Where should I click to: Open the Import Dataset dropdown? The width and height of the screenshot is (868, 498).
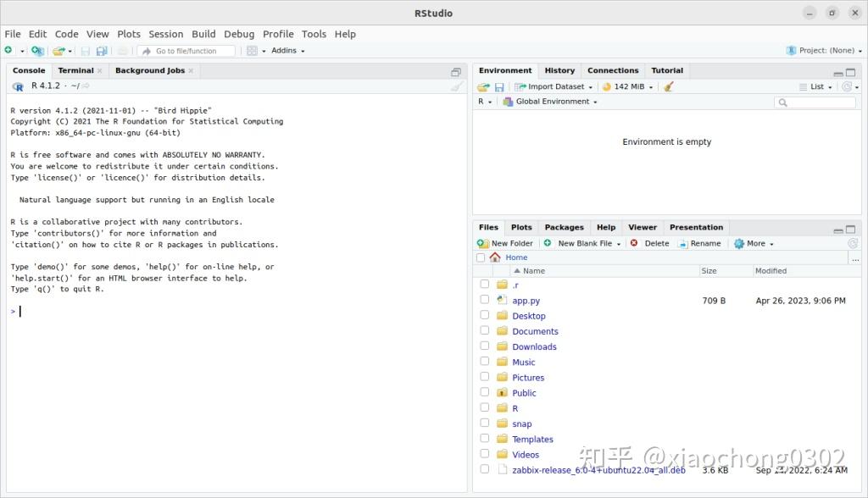click(x=552, y=86)
